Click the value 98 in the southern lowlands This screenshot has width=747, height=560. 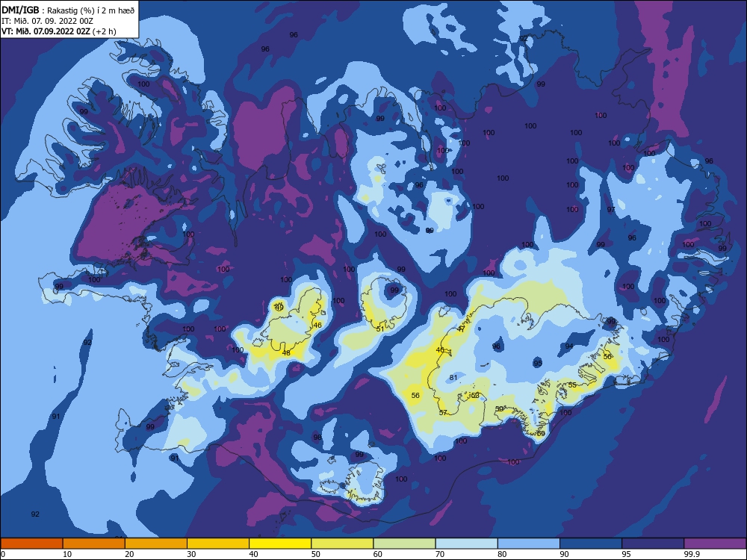tap(317, 438)
